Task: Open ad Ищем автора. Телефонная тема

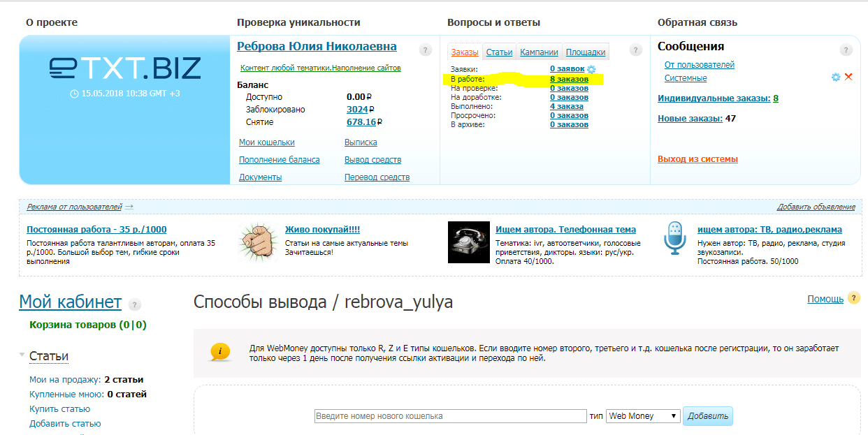Action: point(565,230)
